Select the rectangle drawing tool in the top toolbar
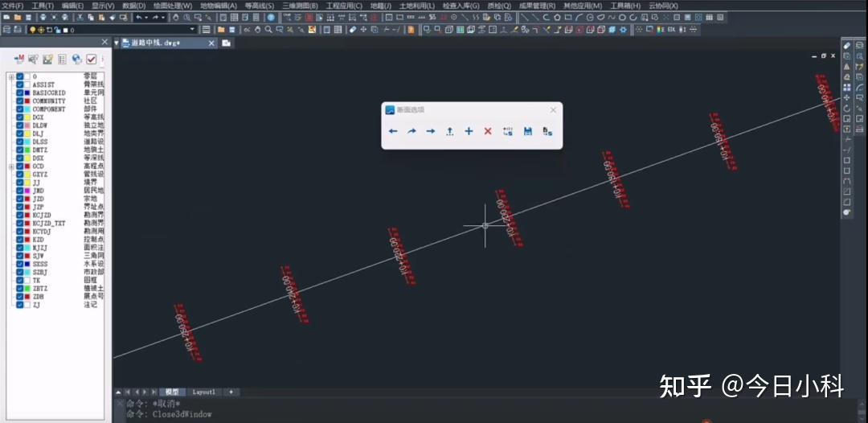868x423 pixels. [x=568, y=18]
